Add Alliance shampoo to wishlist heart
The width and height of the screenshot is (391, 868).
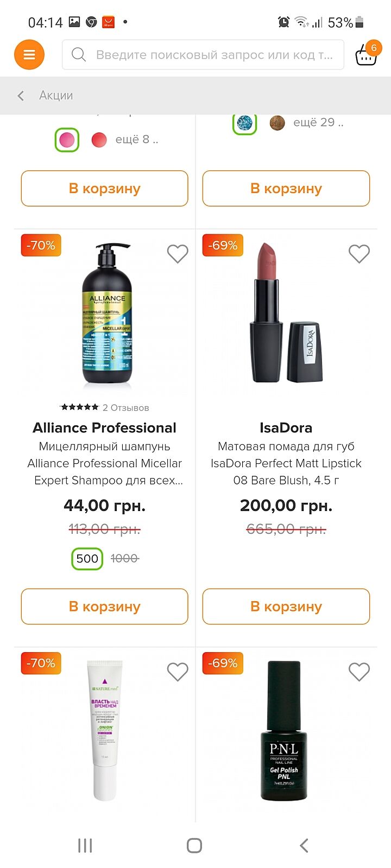(178, 254)
